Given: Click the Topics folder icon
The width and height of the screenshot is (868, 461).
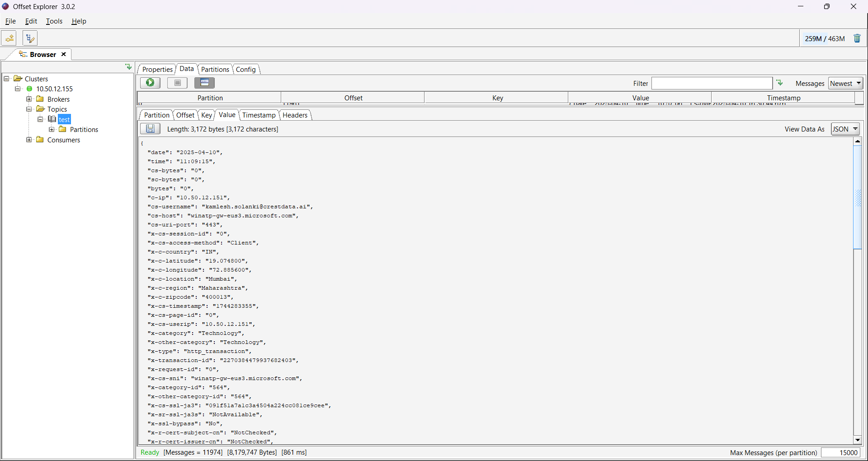Looking at the screenshot, I should 40,109.
